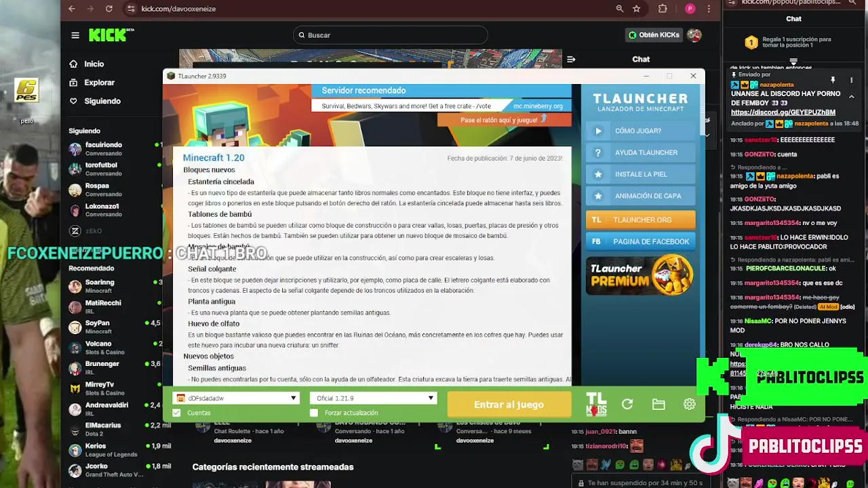Click CÓMO JUGAR? button
The image size is (868, 488).
tap(640, 131)
